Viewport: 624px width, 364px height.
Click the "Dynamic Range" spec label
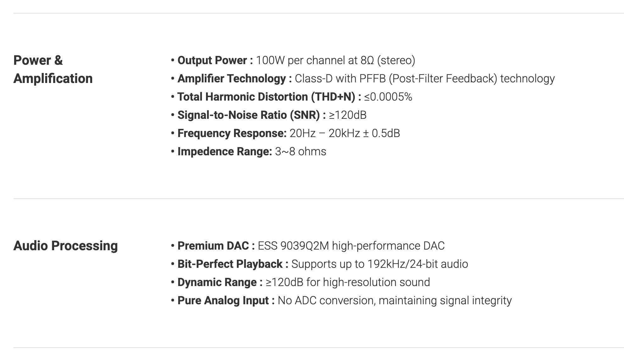pyautogui.click(x=217, y=282)
